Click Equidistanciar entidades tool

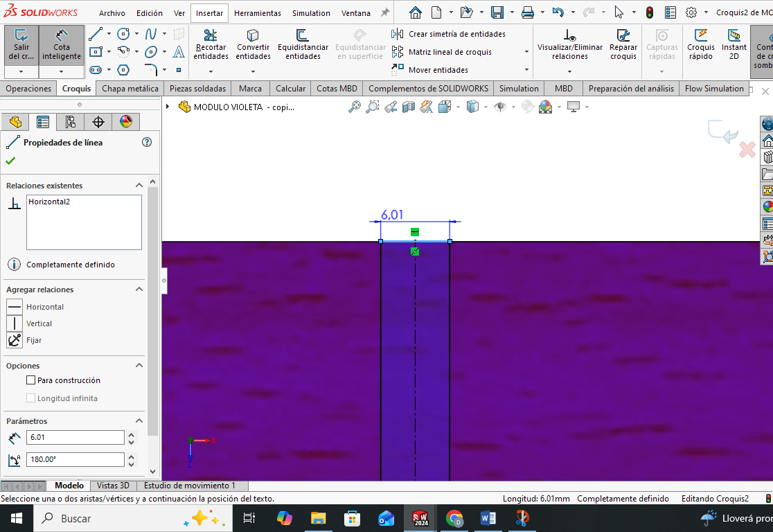[x=303, y=44]
